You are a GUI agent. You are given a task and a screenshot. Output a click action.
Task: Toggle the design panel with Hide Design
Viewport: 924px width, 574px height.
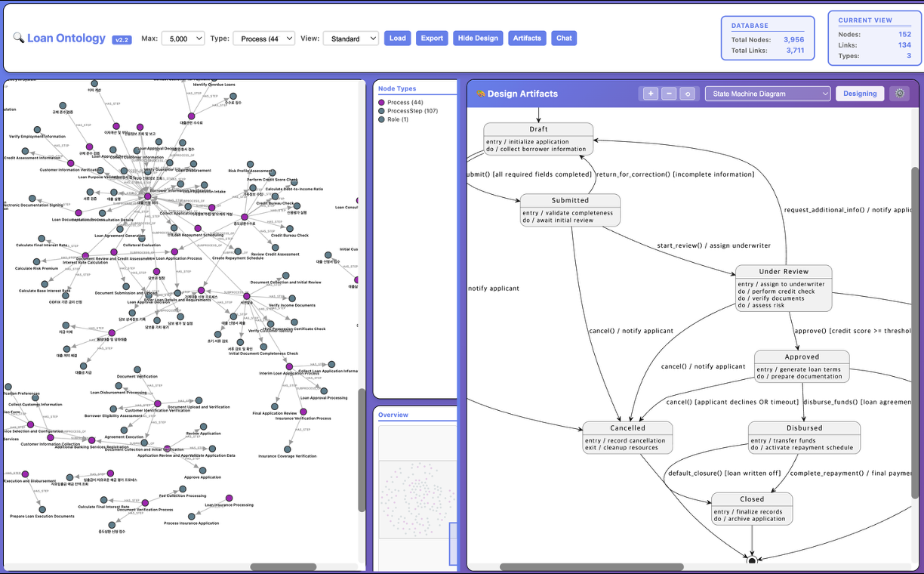click(x=478, y=39)
